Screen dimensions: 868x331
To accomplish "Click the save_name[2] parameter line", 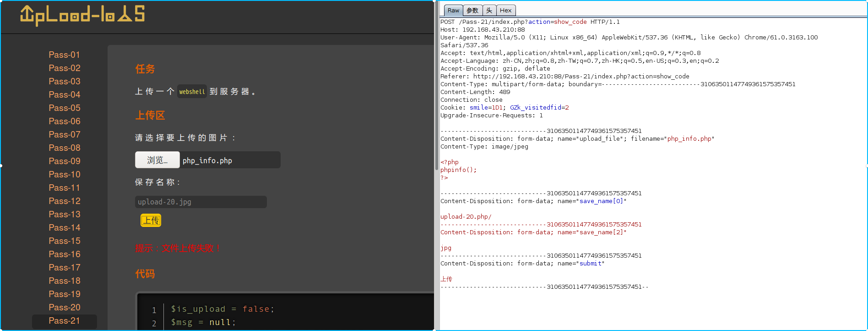I will tap(533, 232).
